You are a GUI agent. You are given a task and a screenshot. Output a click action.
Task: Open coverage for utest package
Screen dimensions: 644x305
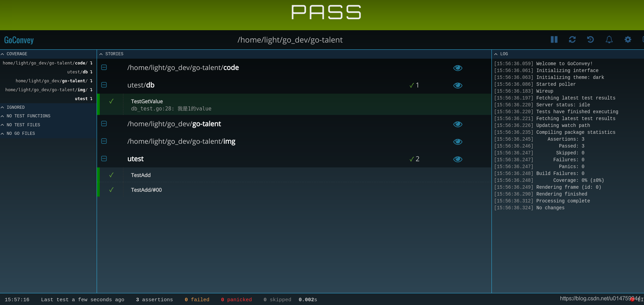pyautogui.click(x=84, y=99)
